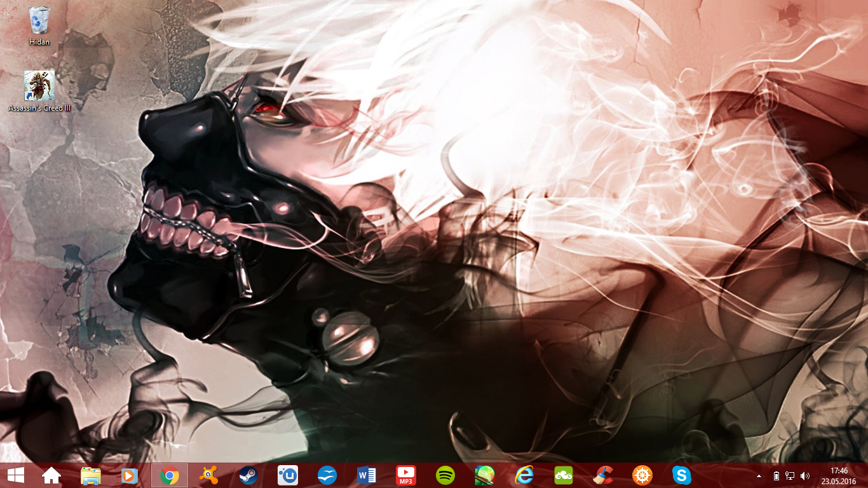Open the Hidan recycle bin icon

tap(39, 26)
